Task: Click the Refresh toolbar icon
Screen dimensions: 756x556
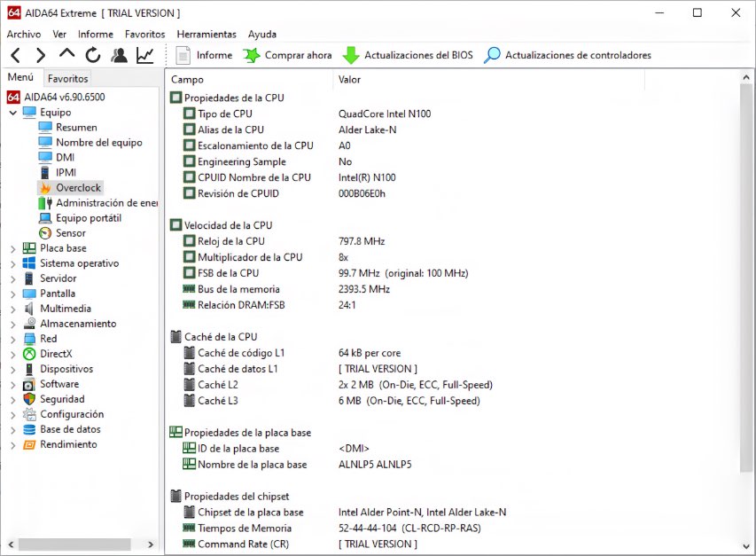Action: tap(92, 56)
